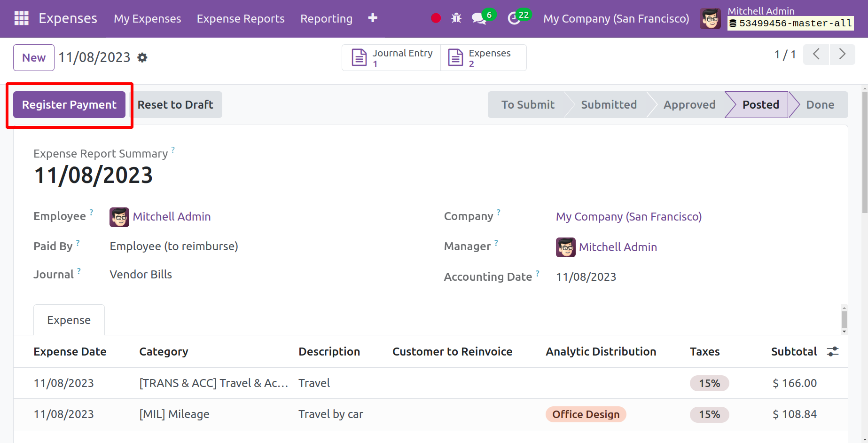Open the optional columns settings icon
The width and height of the screenshot is (868, 443).
(833, 351)
